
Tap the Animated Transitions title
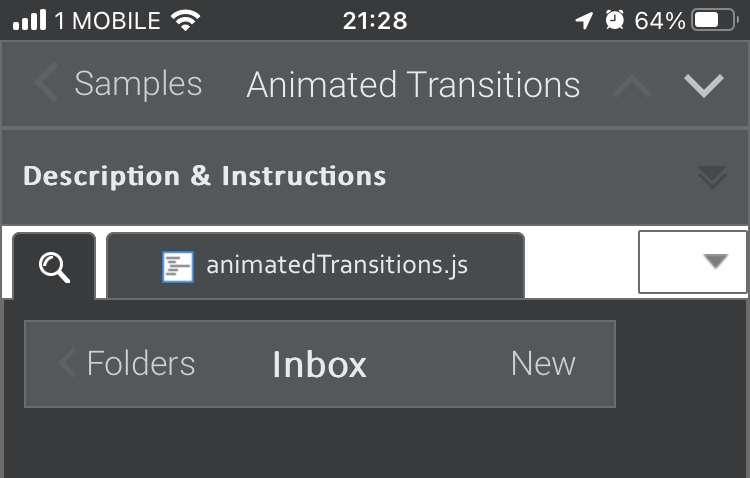[x=413, y=85]
